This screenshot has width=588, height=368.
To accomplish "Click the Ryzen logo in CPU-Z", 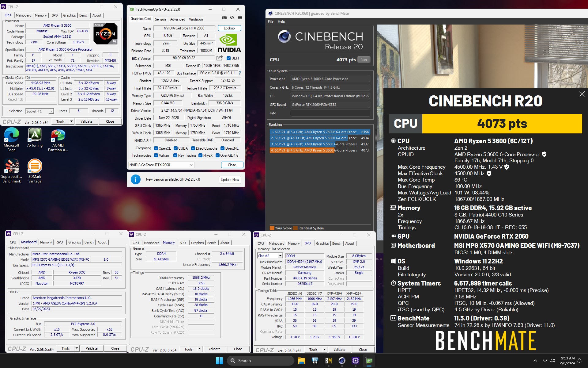I will (x=105, y=34).
